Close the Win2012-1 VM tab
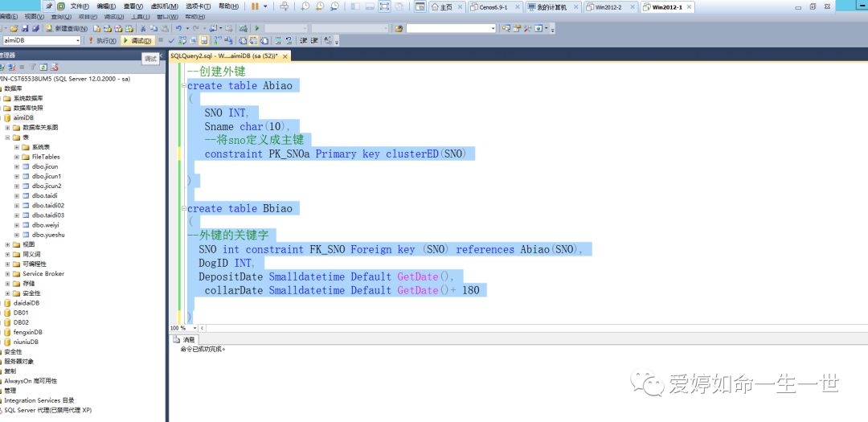Screen dimensions: 868x422 pos(690,7)
